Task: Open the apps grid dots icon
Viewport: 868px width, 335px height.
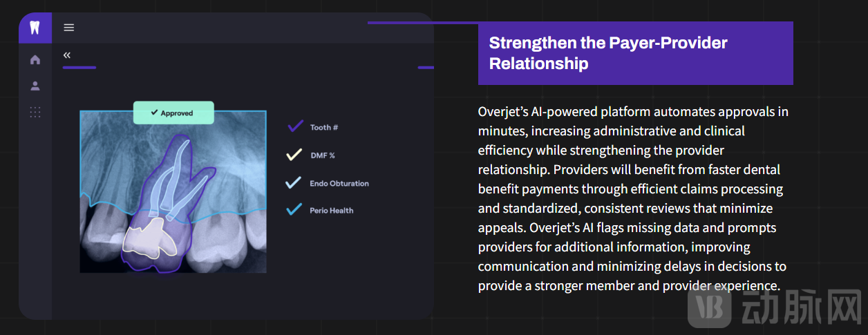Action: (35, 112)
